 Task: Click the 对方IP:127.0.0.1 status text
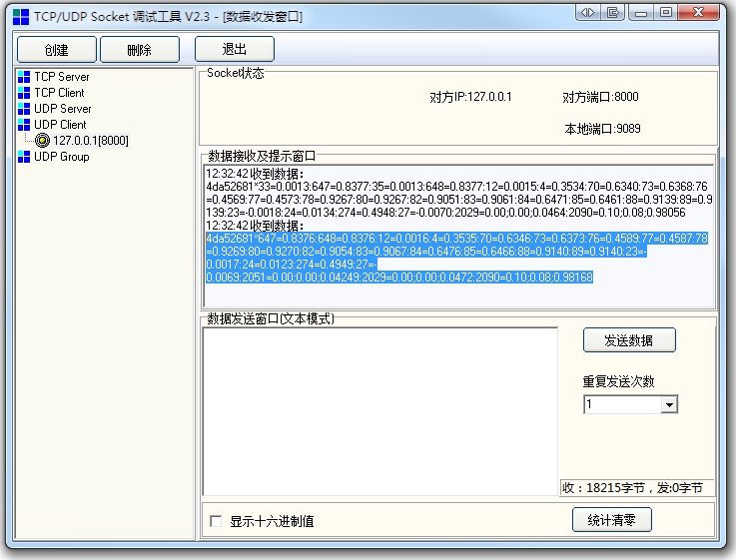click(x=470, y=97)
